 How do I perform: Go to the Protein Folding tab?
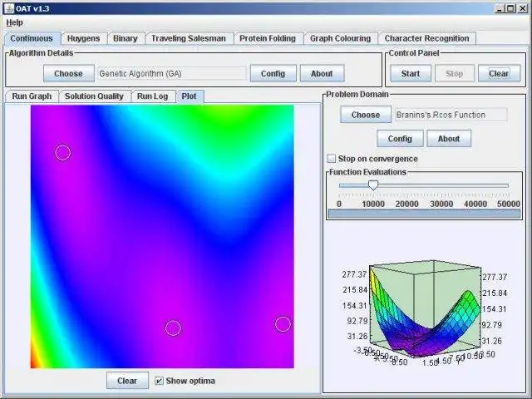coord(268,38)
